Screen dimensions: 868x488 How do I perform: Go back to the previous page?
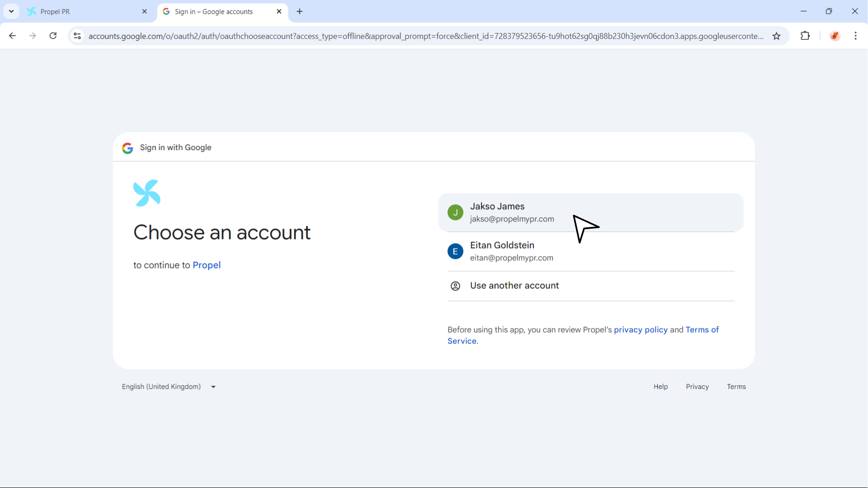(12, 36)
